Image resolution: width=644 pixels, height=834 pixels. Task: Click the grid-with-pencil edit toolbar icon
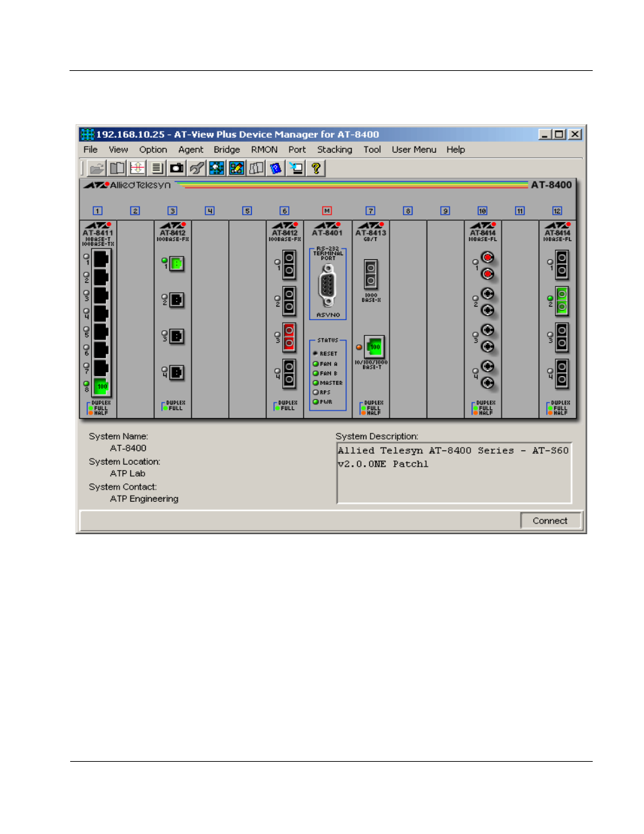tap(236, 168)
